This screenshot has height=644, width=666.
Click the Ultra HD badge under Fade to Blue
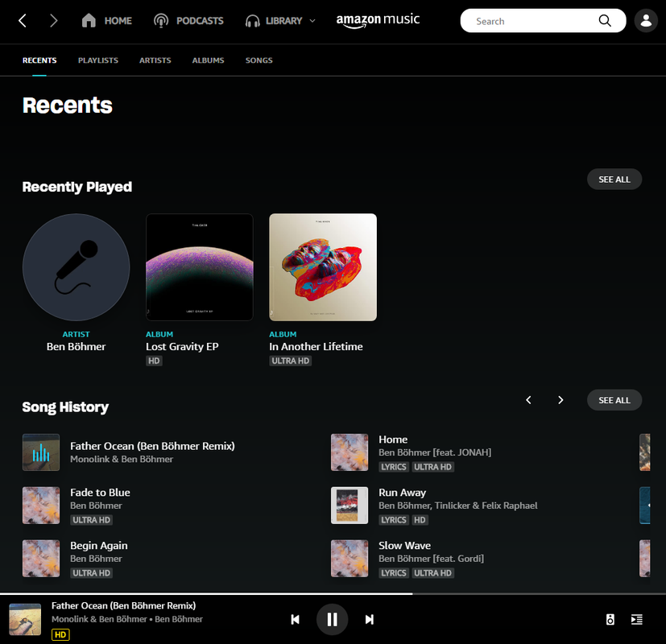click(x=91, y=520)
